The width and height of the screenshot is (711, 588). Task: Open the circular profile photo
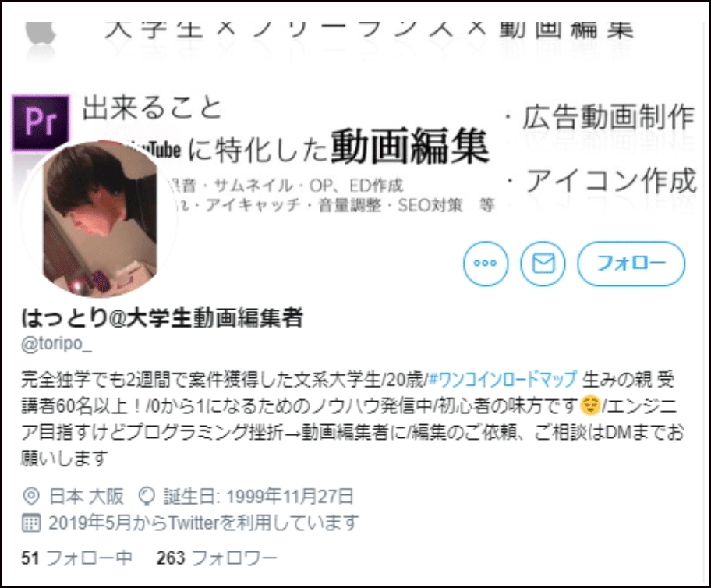pyautogui.click(x=99, y=218)
